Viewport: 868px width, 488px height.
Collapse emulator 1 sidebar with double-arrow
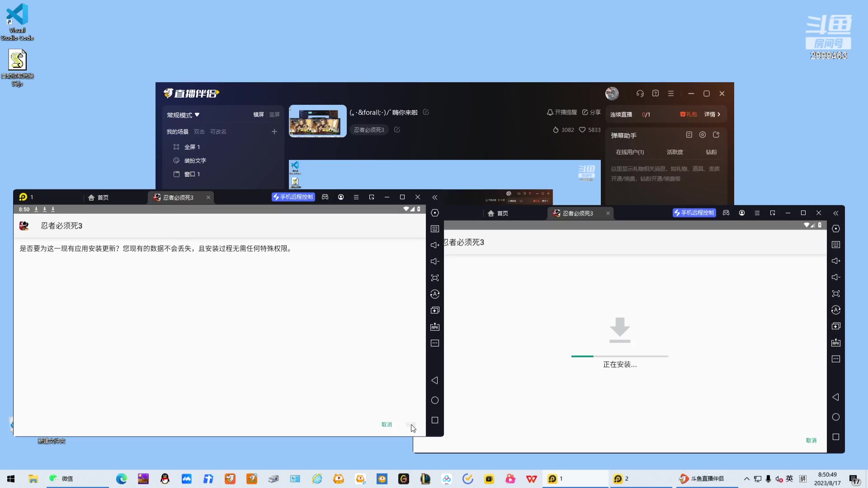click(435, 197)
